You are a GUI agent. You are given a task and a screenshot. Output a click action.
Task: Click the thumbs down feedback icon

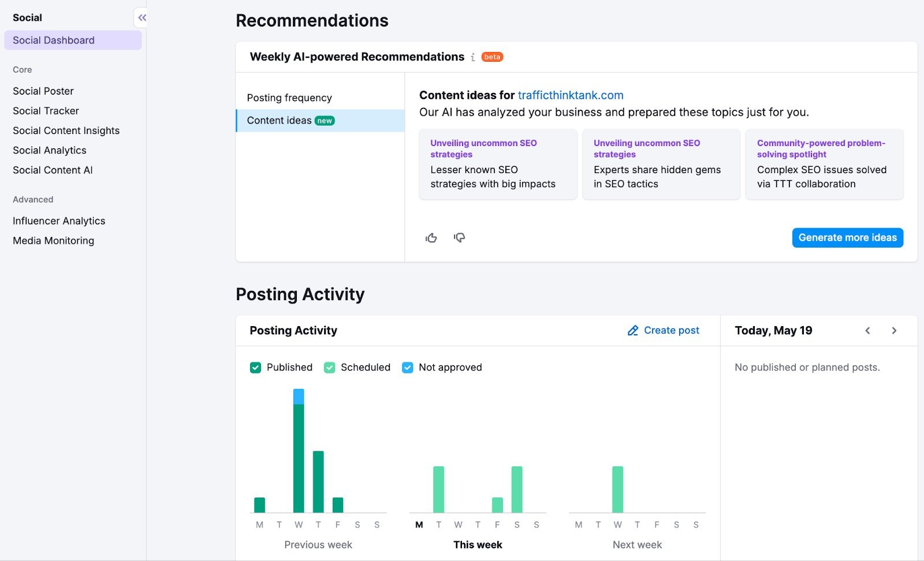tap(459, 238)
